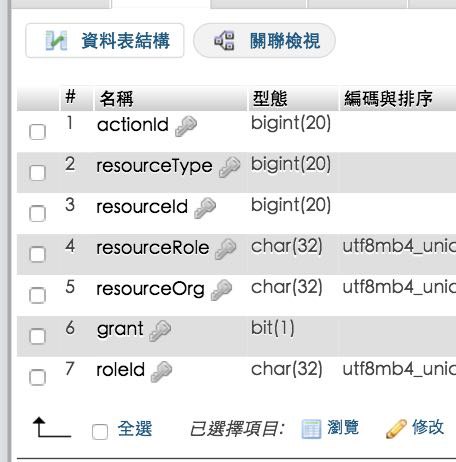Click the key icon next to actionId
This screenshot has width=456, height=462.
(x=186, y=126)
